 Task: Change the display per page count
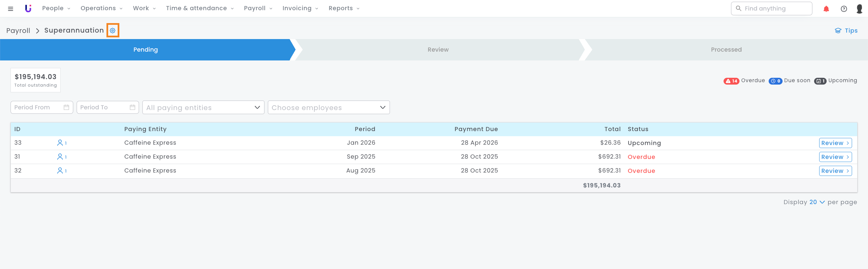pyautogui.click(x=817, y=202)
